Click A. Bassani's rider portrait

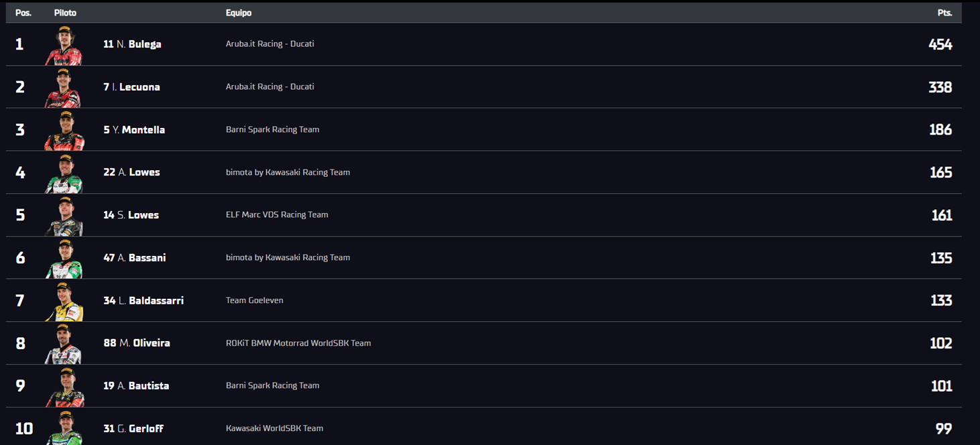pos(64,259)
